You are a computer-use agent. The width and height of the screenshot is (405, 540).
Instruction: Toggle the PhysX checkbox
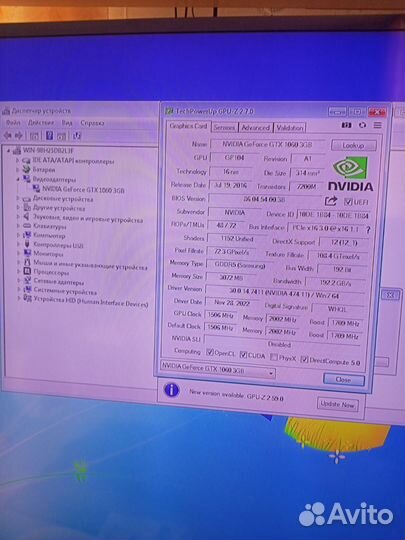[x=274, y=357]
